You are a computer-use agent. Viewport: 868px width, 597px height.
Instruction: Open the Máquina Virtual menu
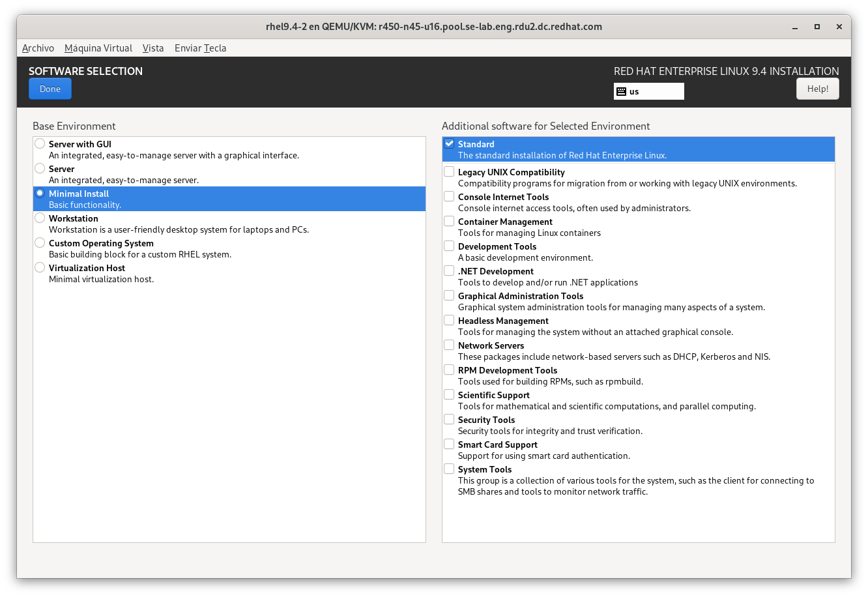pos(98,48)
